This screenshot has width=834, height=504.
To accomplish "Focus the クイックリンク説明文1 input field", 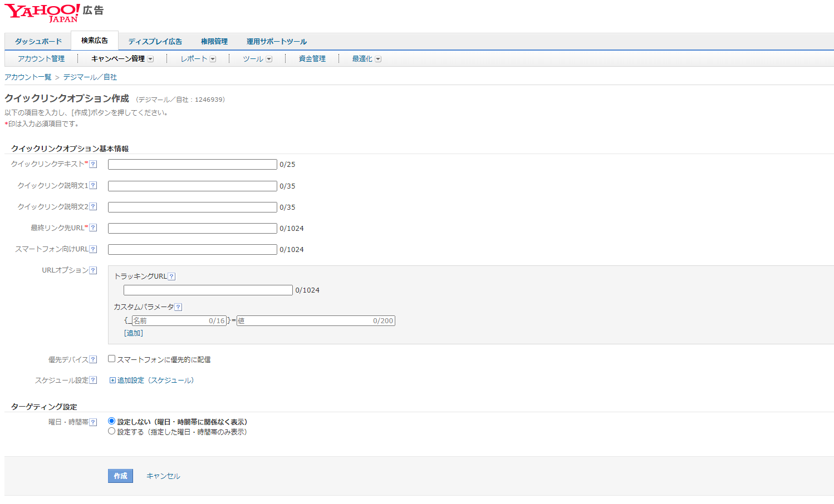I will (x=193, y=186).
